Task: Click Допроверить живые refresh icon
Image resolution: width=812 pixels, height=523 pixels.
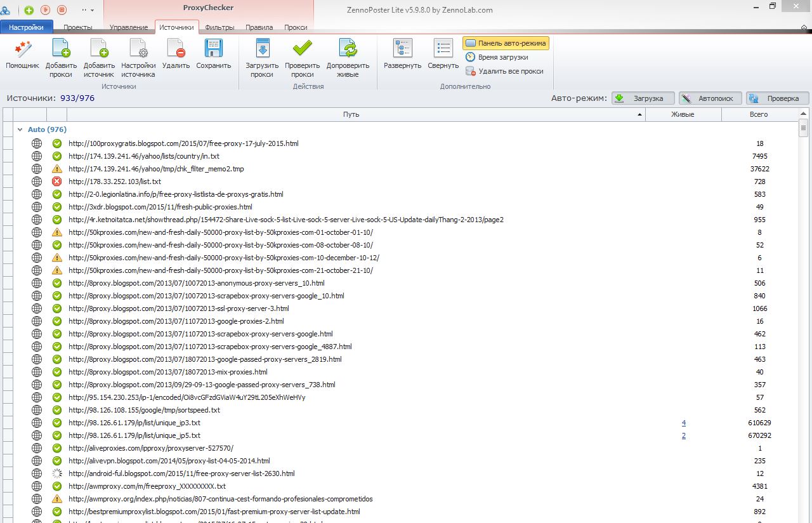Action: tap(348, 58)
